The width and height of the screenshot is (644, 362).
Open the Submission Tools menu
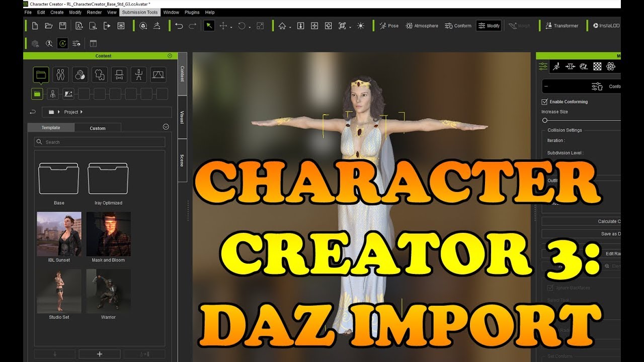(x=139, y=12)
